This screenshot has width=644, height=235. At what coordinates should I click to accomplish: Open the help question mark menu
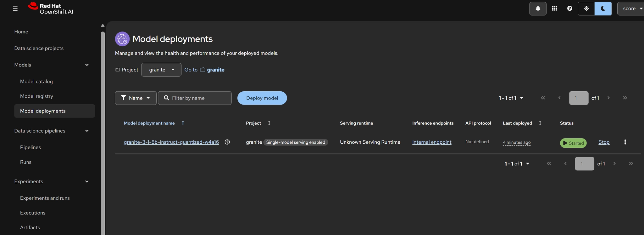[570, 9]
